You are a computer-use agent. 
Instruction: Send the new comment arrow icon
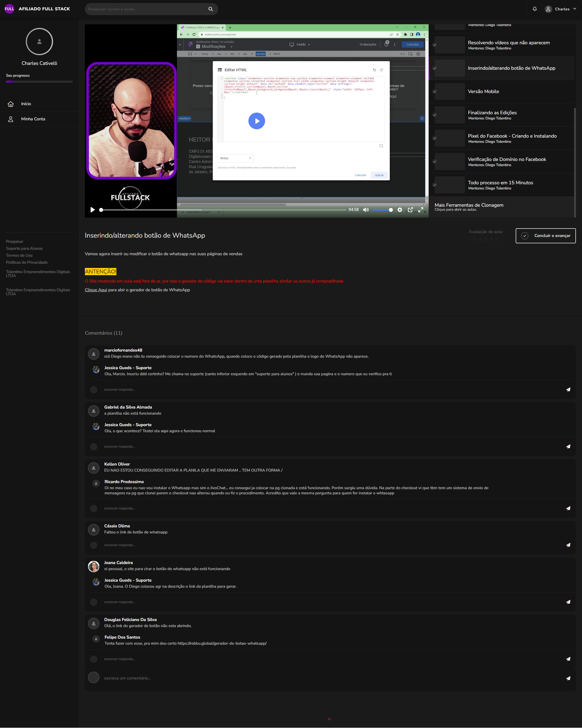(568, 678)
